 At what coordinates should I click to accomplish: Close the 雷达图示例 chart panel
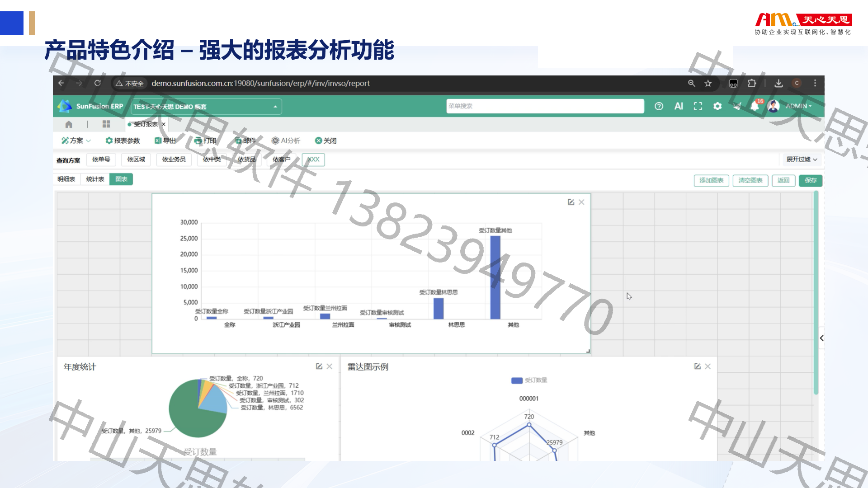[708, 366]
